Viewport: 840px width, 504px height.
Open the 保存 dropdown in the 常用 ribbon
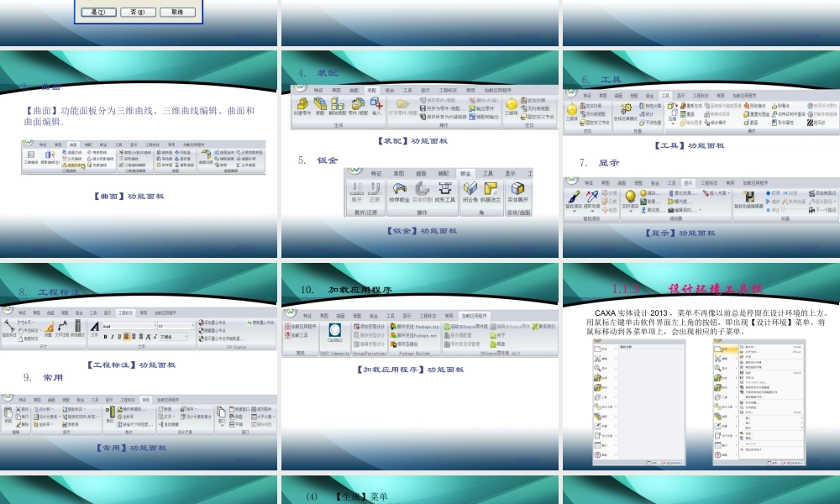coord(190,409)
